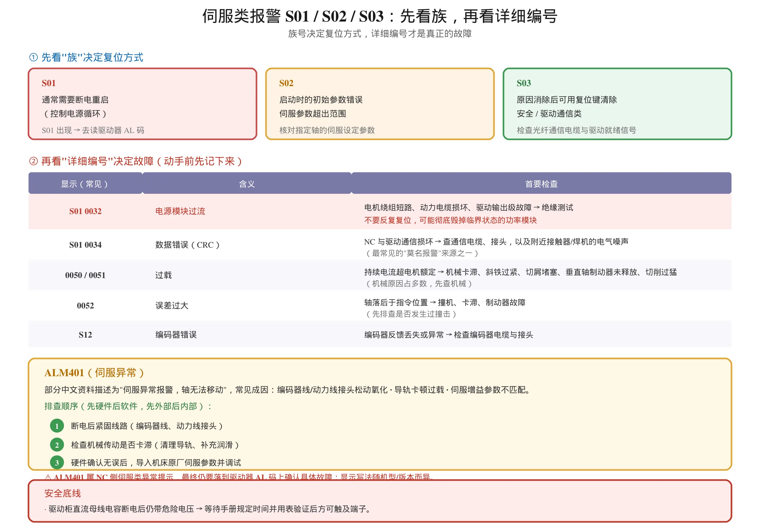The width and height of the screenshot is (760, 532).
Task: Click 原因消除后可用复位键清除 text
Action: pyautogui.click(x=567, y=100)
